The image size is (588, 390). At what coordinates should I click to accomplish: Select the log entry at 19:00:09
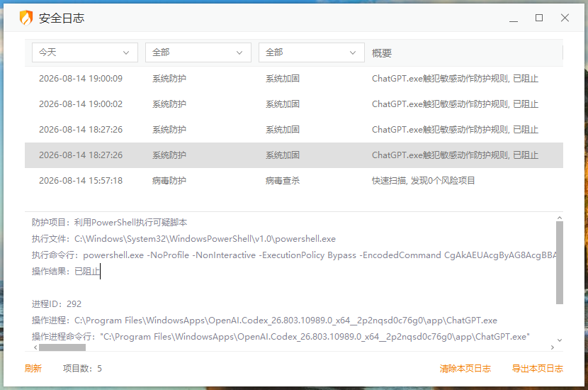(x=293, y=79)
